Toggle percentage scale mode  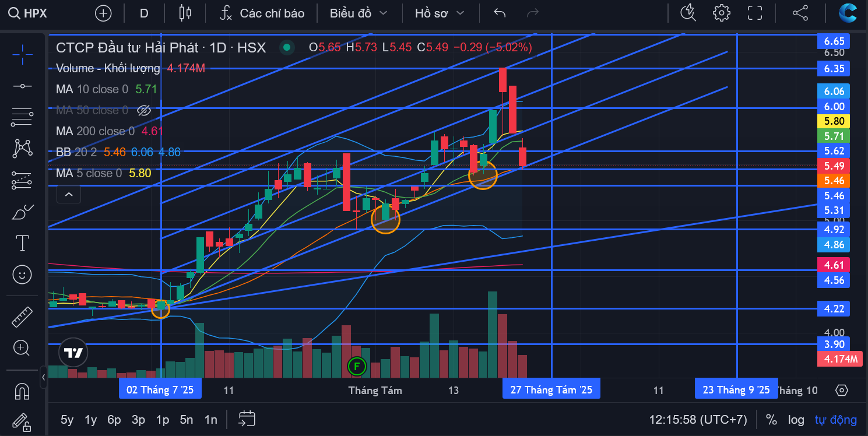click(771, 420)
